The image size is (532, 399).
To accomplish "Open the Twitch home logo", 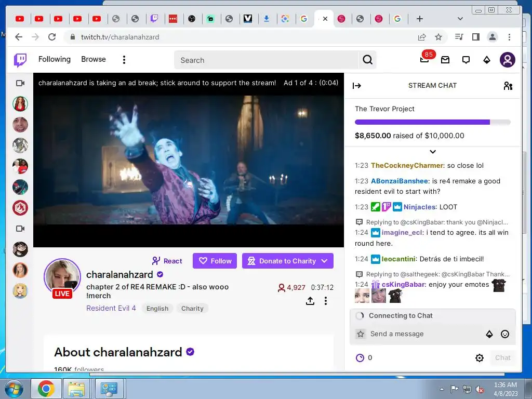I will [x=20, y=60].
